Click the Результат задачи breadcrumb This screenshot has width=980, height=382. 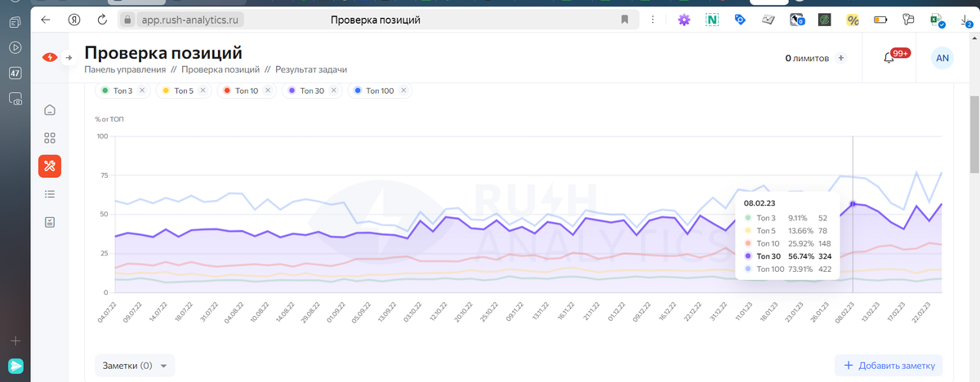coord(311,70)
